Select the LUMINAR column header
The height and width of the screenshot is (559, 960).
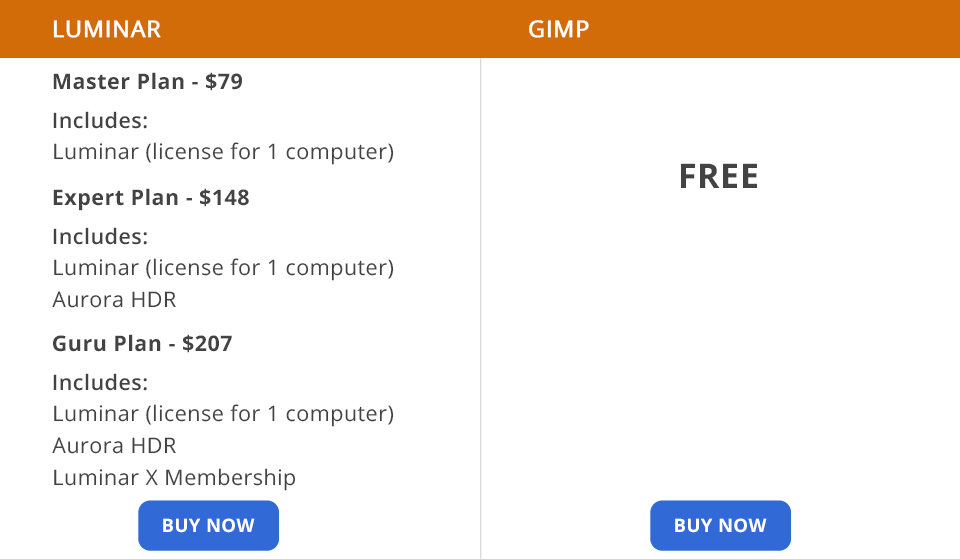(107, 29)
